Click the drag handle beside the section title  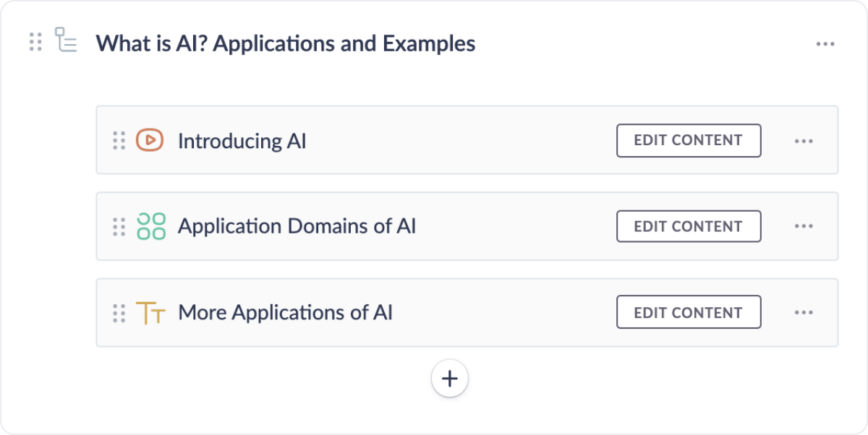35,42
